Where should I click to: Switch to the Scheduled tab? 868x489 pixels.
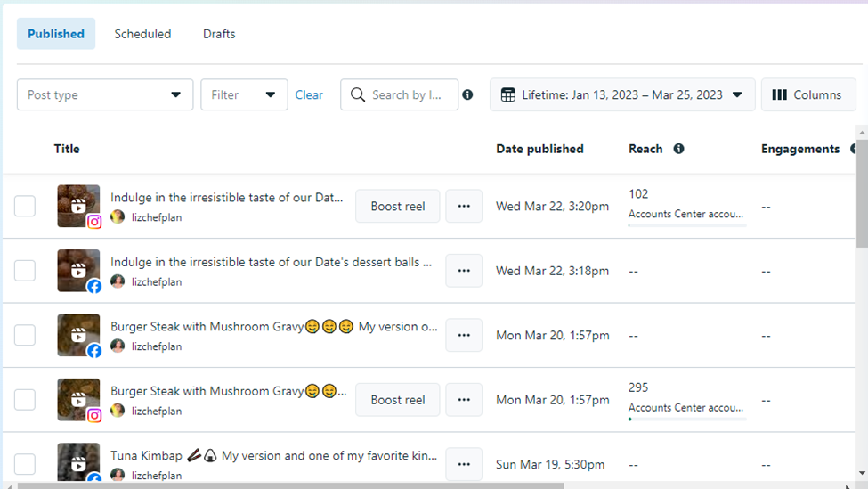(142, 34)
